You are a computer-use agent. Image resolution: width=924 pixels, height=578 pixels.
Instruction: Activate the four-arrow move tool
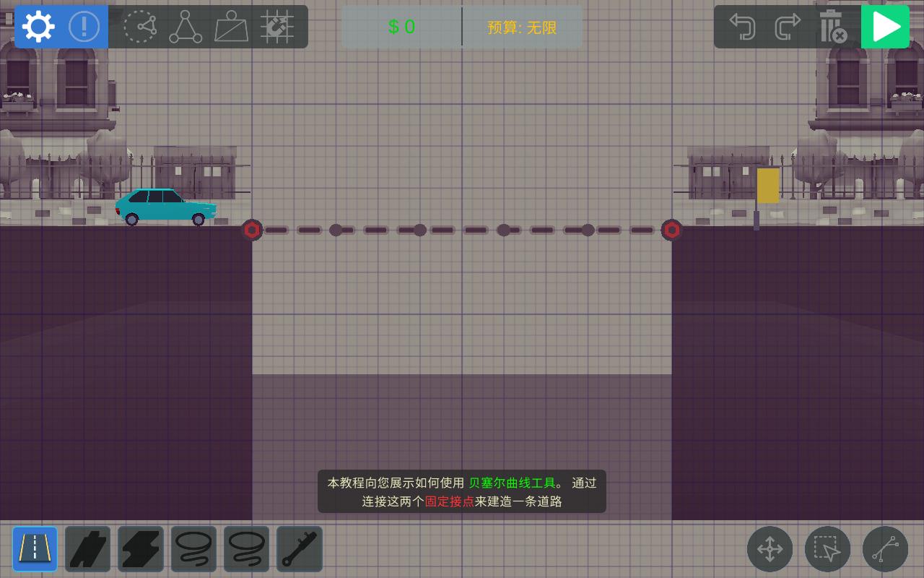pos(770,549)
